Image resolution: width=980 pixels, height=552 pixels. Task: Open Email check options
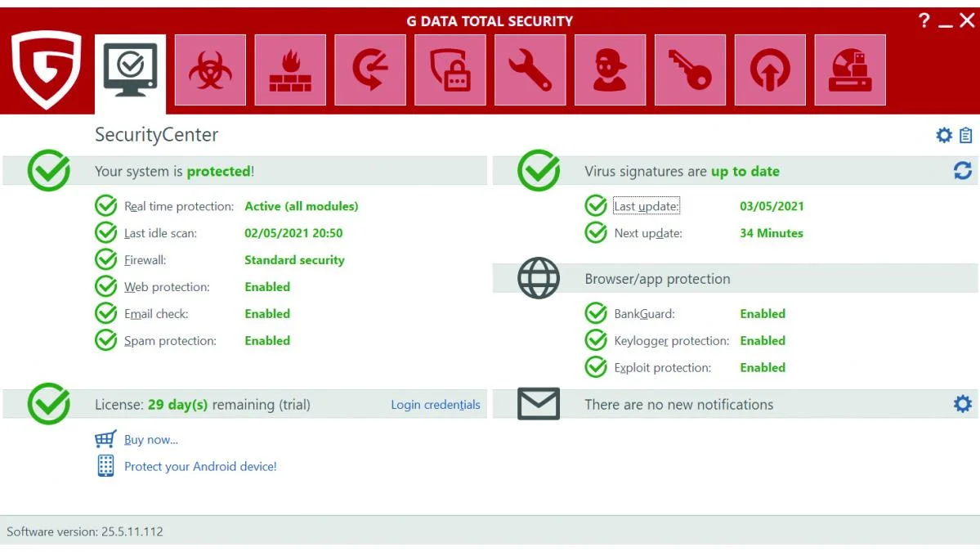pyautogui.click(x=156, y=314)
